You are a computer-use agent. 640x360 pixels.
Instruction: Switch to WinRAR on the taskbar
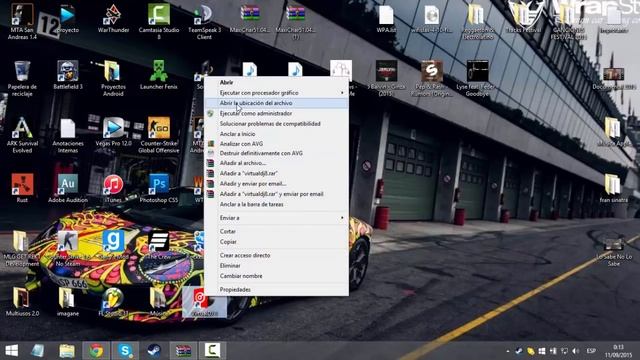(183, 351)
